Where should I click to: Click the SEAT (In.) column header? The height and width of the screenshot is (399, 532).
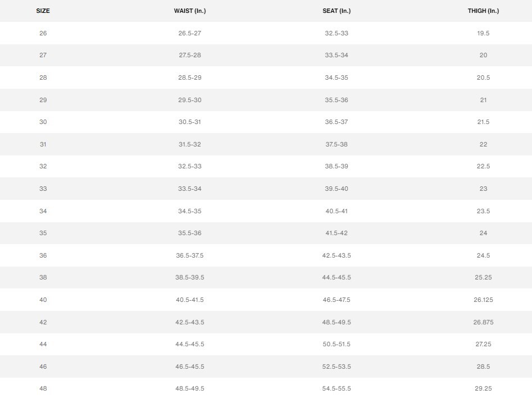tap(336, 11)
